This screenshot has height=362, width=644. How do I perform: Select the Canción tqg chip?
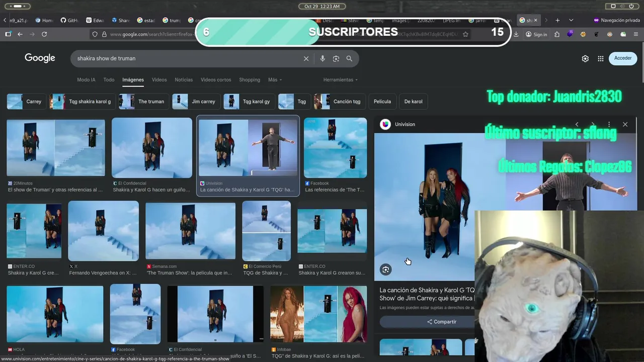[339, 102]
